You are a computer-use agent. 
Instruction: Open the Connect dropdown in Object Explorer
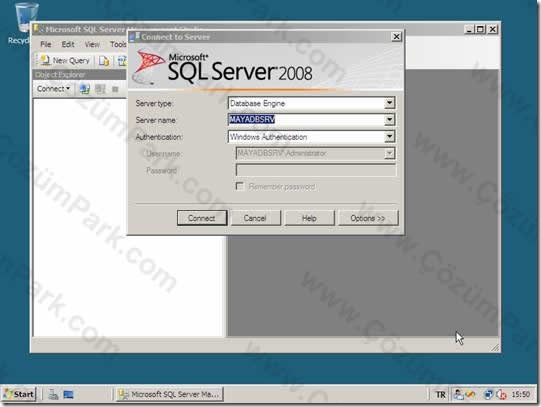(x=53, y=89)
